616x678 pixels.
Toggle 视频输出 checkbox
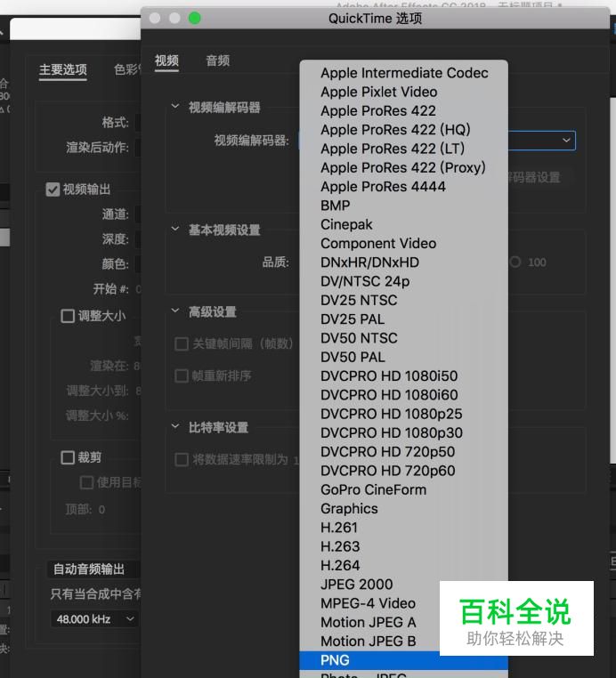(x=53, y=190)
